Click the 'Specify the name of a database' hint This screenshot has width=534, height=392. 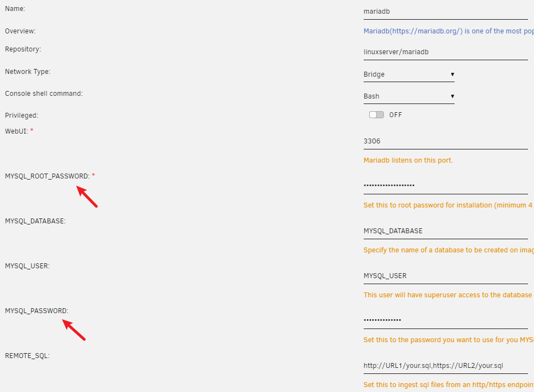(x=449, y=250)
